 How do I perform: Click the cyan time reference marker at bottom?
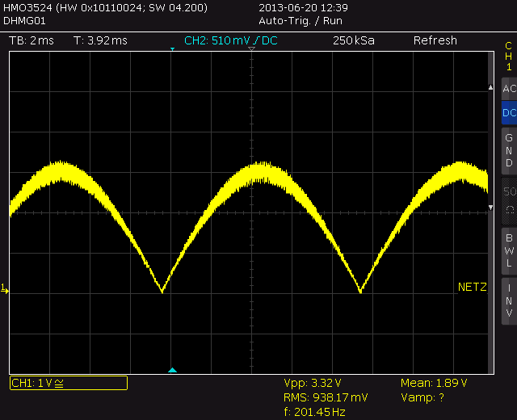(172, 370)
